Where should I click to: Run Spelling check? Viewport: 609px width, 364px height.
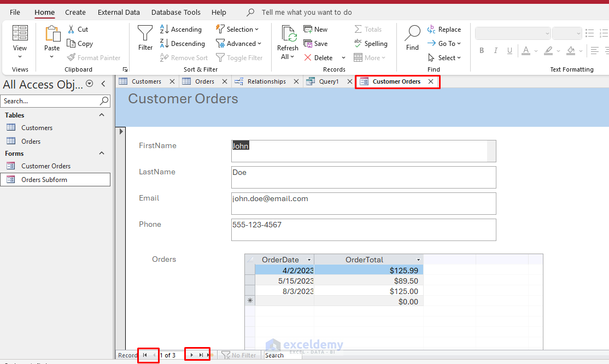[x=371, y=44]
